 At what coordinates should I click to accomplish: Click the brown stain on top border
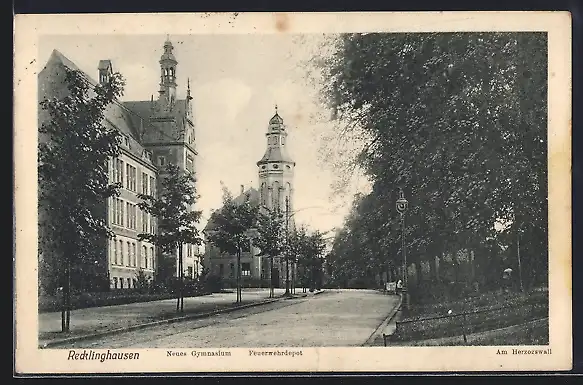click(281, 21)
